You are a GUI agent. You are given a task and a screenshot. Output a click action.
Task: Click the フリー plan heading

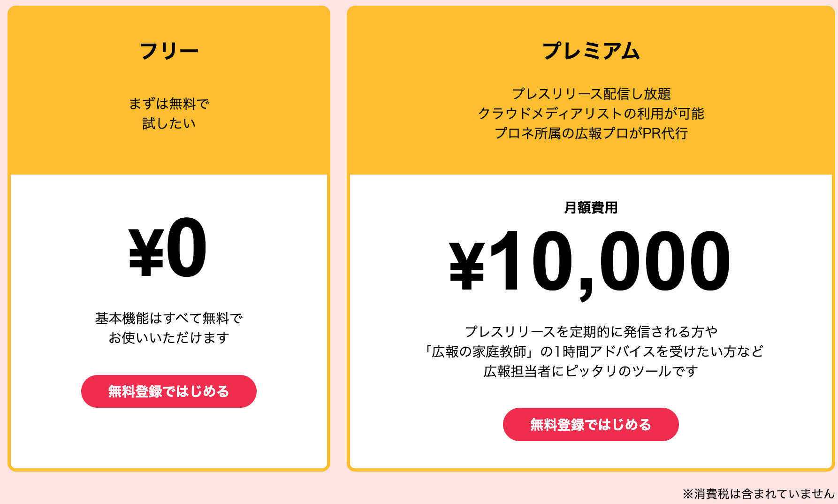tap(169, 51)
